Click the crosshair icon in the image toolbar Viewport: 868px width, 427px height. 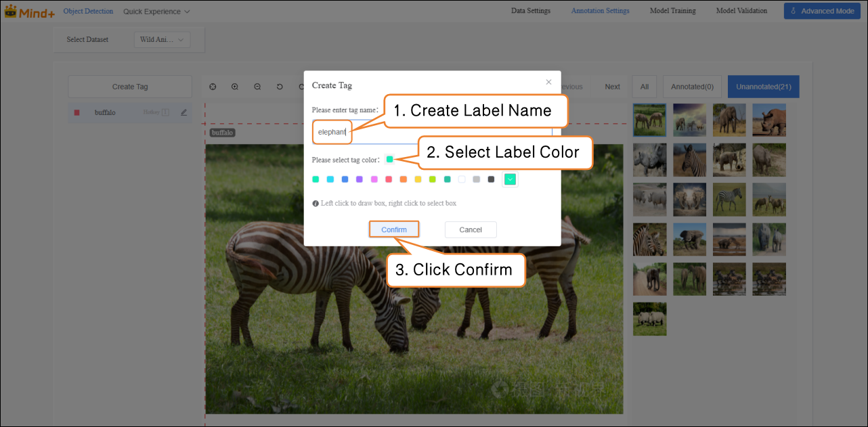(213, 87)
